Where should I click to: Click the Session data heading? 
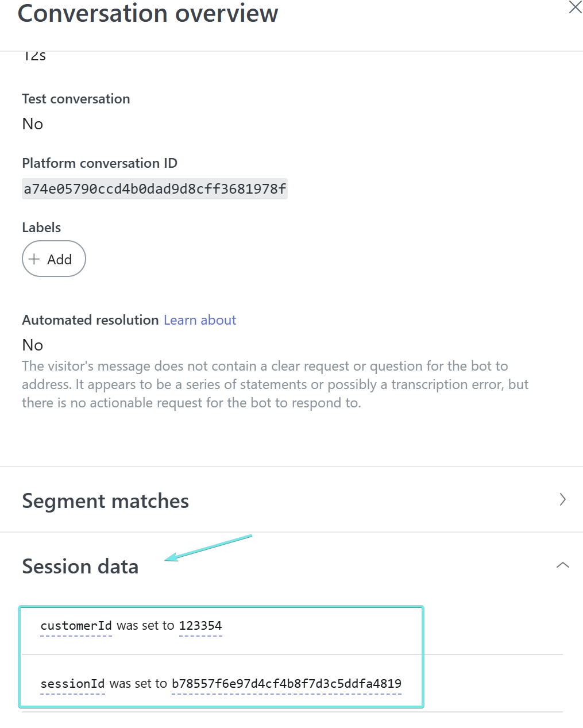[80, 567]
